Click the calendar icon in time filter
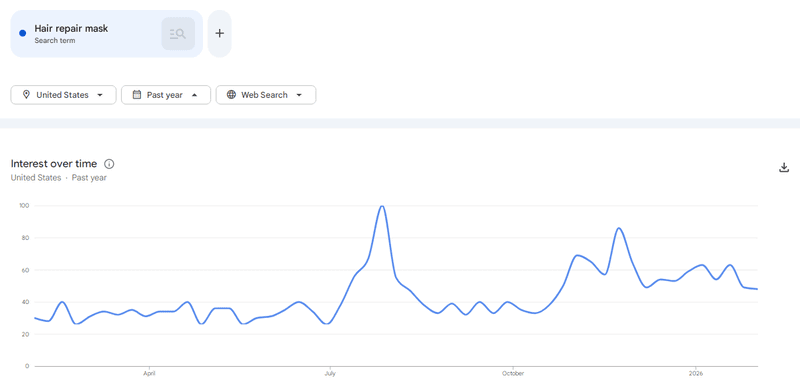 click(136, 94)
